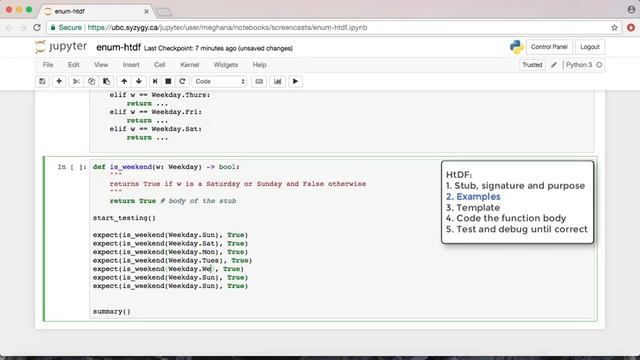
Task: Click the 'elif w == Weekday.Fri:' line
Action: coord(156,112)
